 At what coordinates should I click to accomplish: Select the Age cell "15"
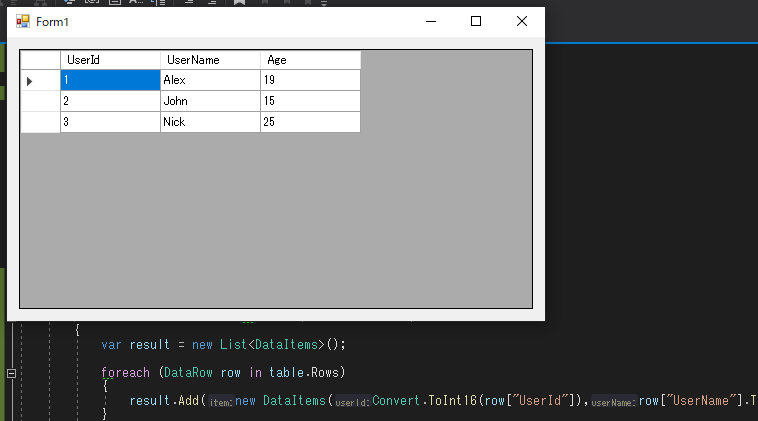click(x=310, y=101)
